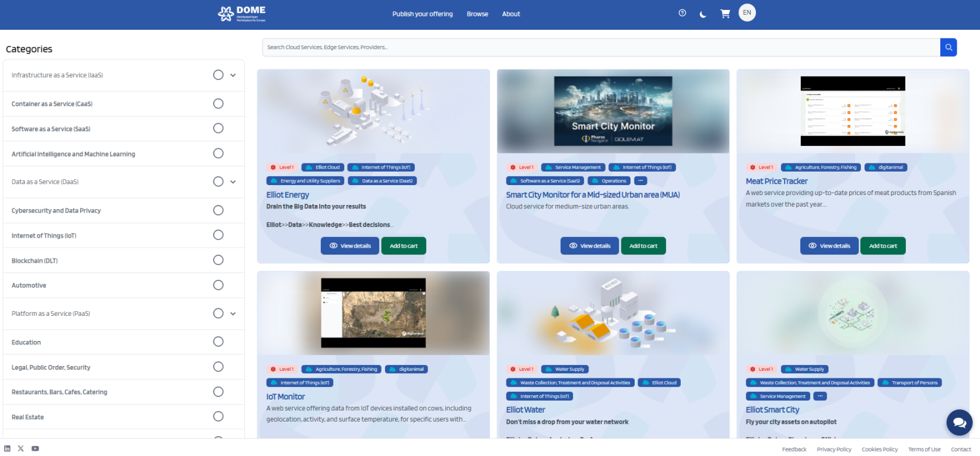This screenshot has height=456, width=980.
Task: Go to the Browse menu item
Action: click(x=477, y=14)
